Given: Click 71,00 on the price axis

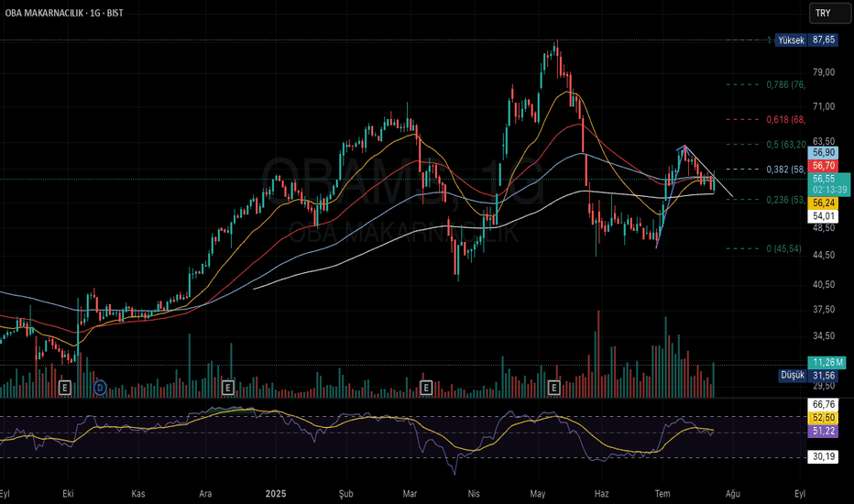Looking at the screenshot, I should point(824,106).
